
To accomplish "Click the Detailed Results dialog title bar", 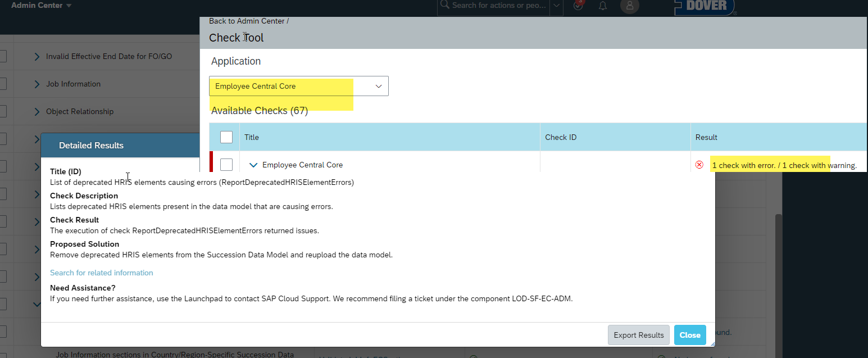I will click(120, 145).
